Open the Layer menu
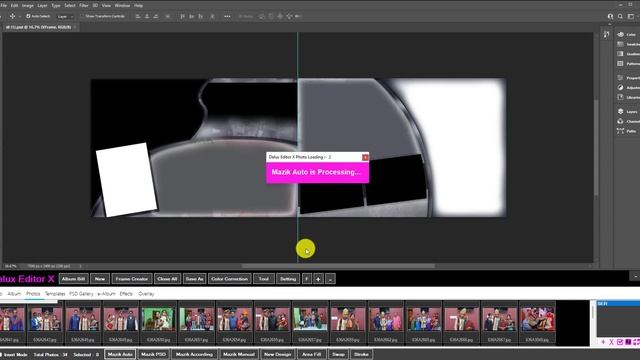This screenshot has height=360, width=640. (42, 6)
